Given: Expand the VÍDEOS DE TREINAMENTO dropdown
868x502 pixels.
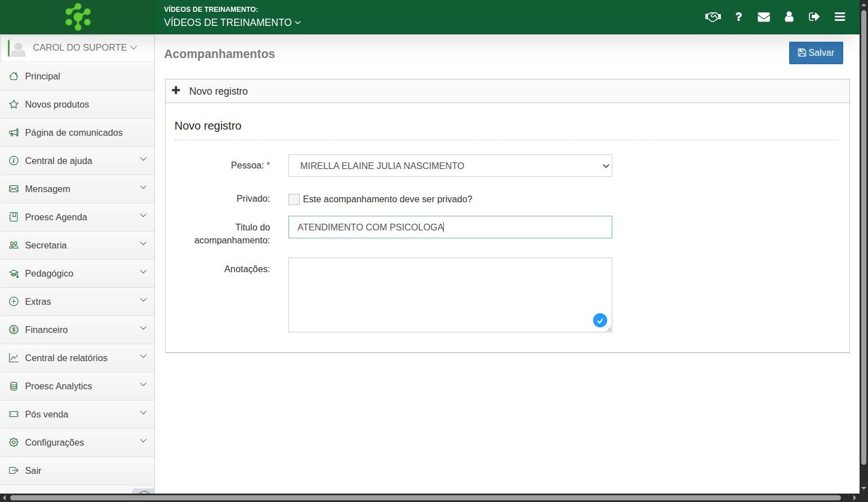Looking at the screenshot, I should [x=233, y=23].
